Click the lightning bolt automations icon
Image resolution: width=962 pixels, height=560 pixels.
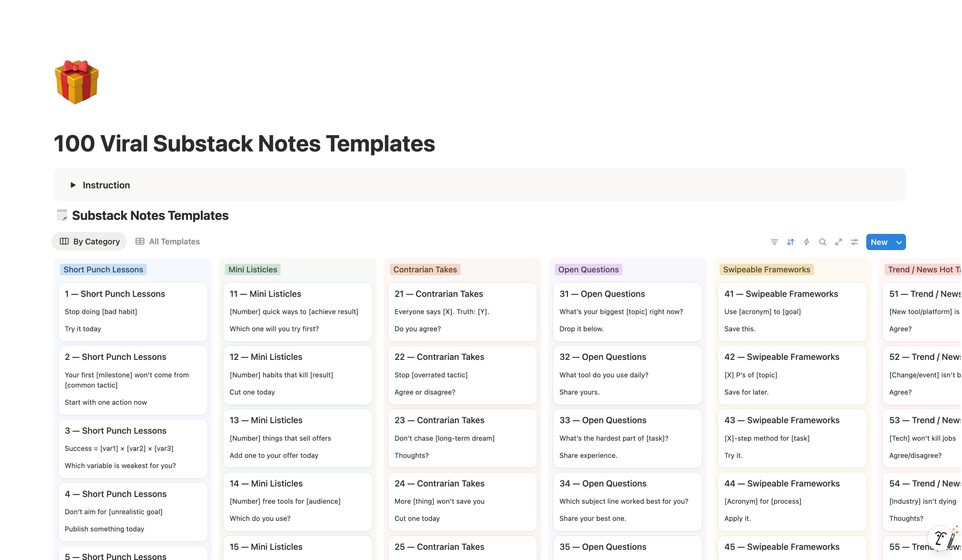pos(807,242)
